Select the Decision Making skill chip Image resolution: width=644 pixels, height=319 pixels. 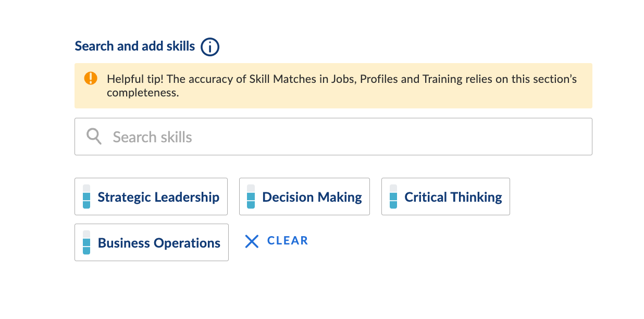click(304, 197)
